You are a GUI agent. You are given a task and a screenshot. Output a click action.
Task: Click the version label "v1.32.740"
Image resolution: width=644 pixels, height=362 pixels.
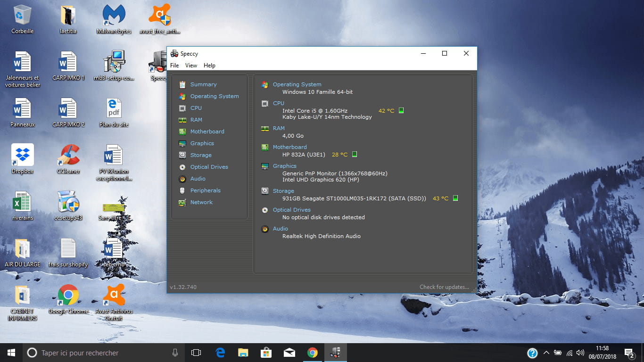183,287
